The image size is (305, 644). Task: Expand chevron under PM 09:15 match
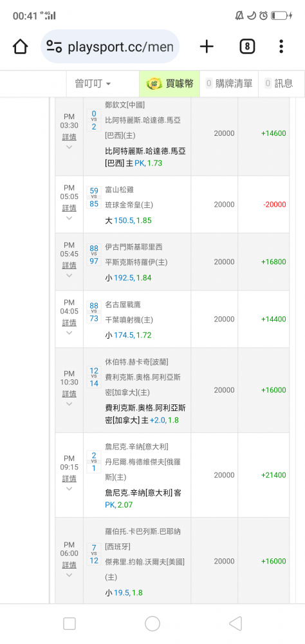tap(69, 489)
